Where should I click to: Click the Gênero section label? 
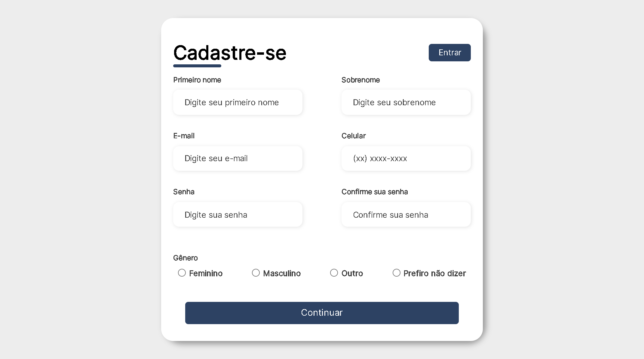click(x=185, y=258)
